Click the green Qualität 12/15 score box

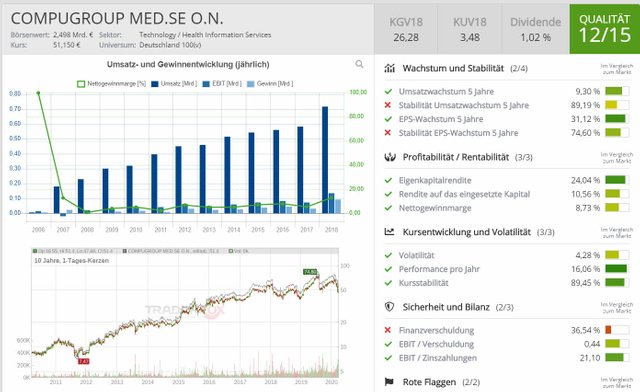pos(604,29)
